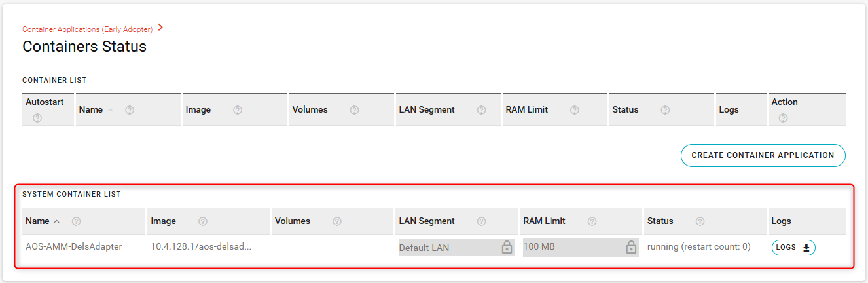868x283 pixels.
Task: Click lock icon in 100 MB field
Action: pos(630,247)
